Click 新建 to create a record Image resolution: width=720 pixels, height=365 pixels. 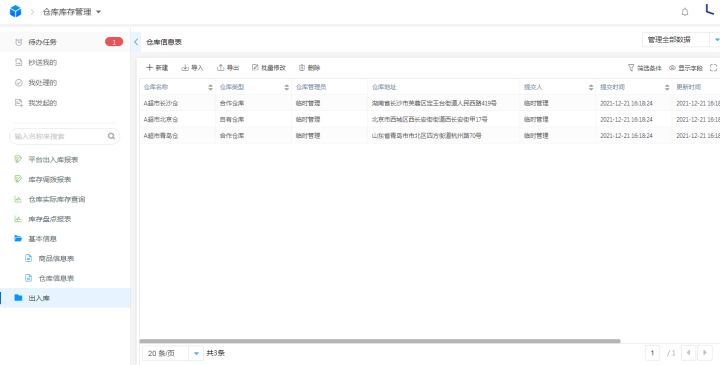(157, 68)
